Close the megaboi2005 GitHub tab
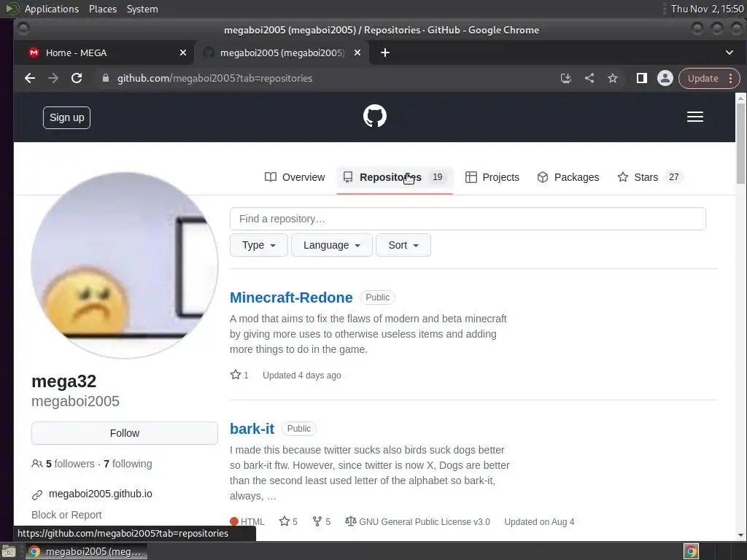The height and width of the screenshot is (560, 747). click(357, 52)
